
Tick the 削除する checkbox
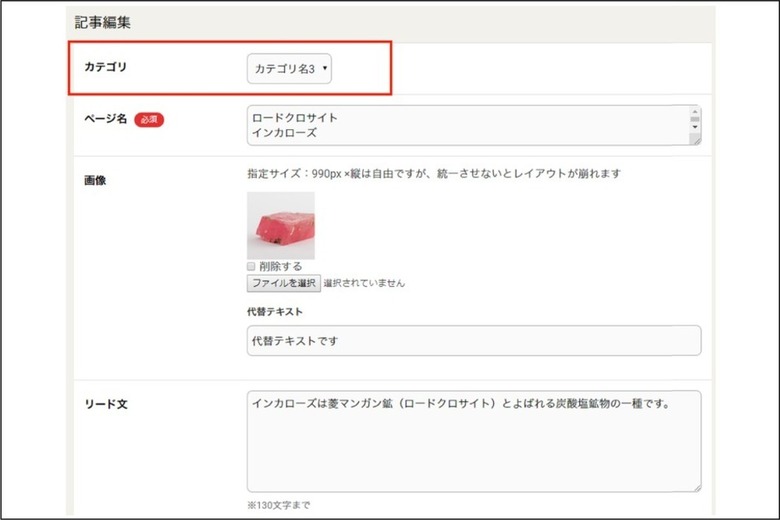[x=251, y=266]
